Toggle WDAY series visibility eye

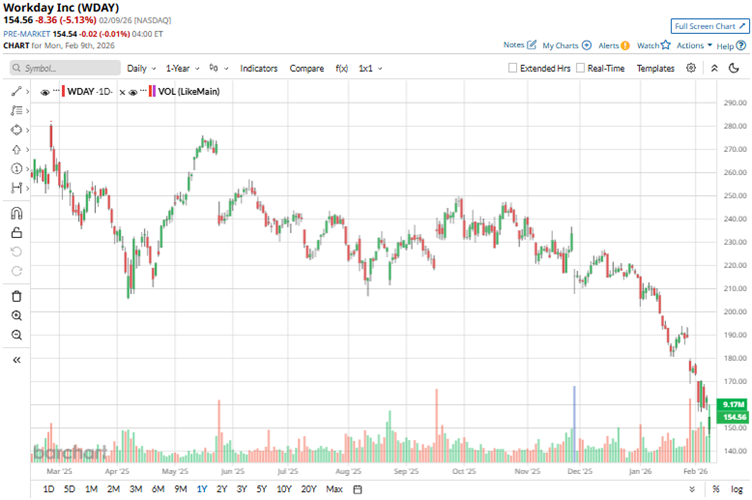pyautogui.click(x=45, y=92)
